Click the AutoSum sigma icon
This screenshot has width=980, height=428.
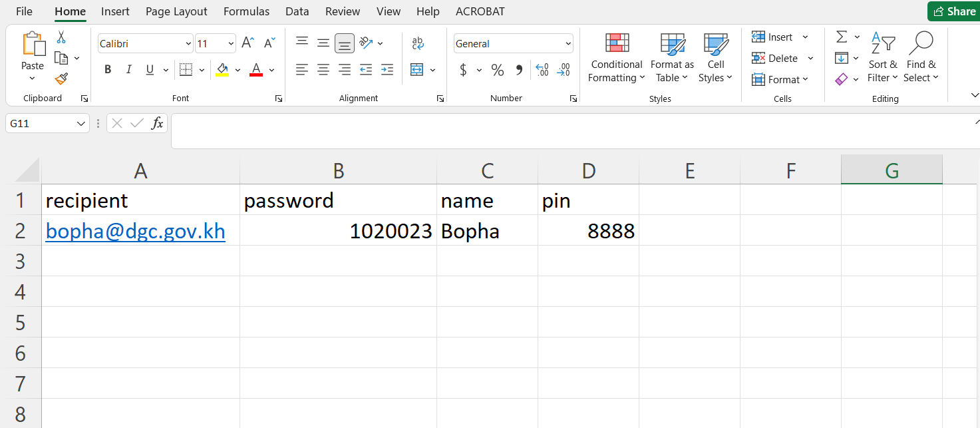click(842, 37)
